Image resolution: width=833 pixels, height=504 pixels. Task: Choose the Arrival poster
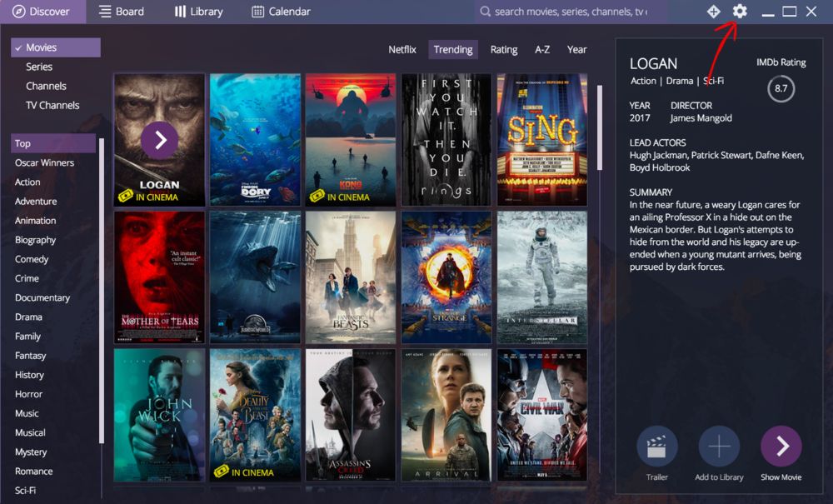point(446,415)
